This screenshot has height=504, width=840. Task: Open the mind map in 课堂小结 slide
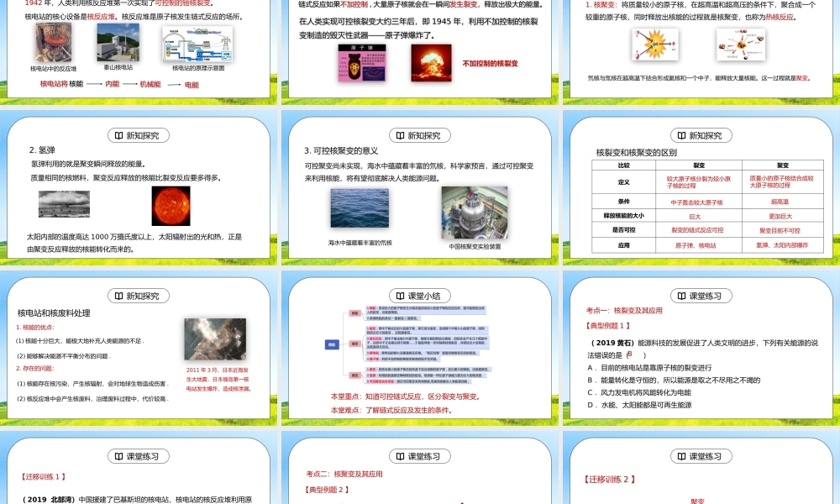(x=407, y=344)
